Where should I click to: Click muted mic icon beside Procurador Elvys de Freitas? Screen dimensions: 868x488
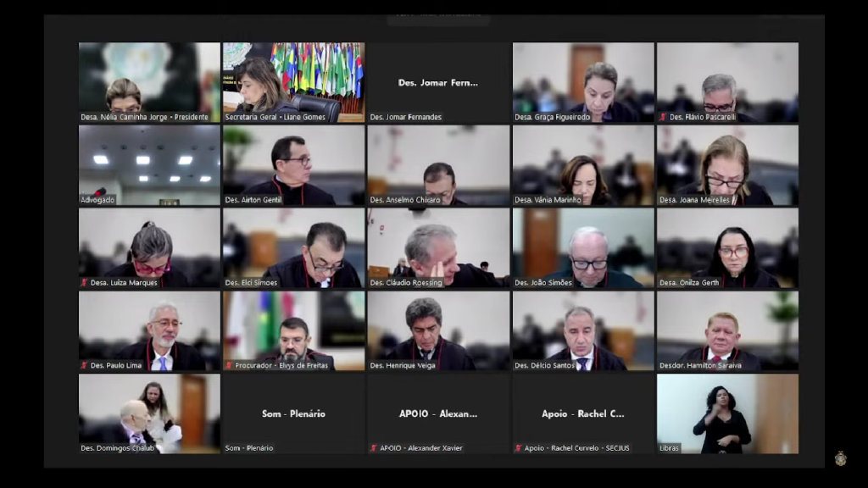click(229, 365)
